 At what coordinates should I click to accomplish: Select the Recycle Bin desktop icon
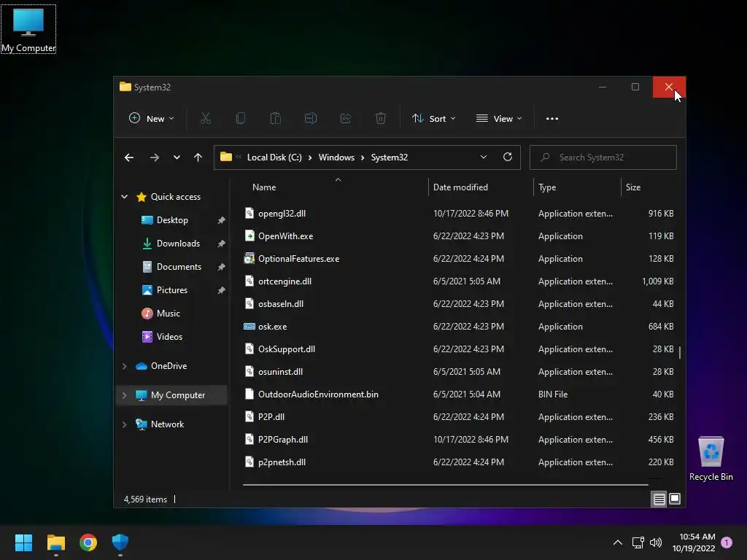[x=711, y=459]
